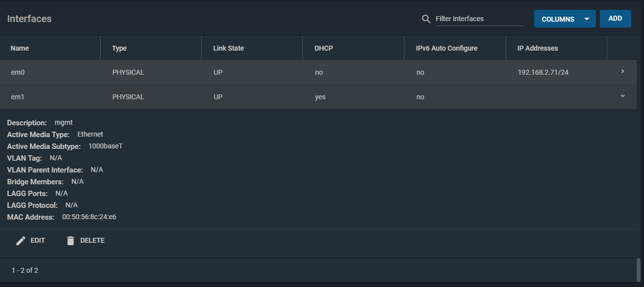Sort the table by Link State
Screen dimensions: 644x287
pos(228,48)
